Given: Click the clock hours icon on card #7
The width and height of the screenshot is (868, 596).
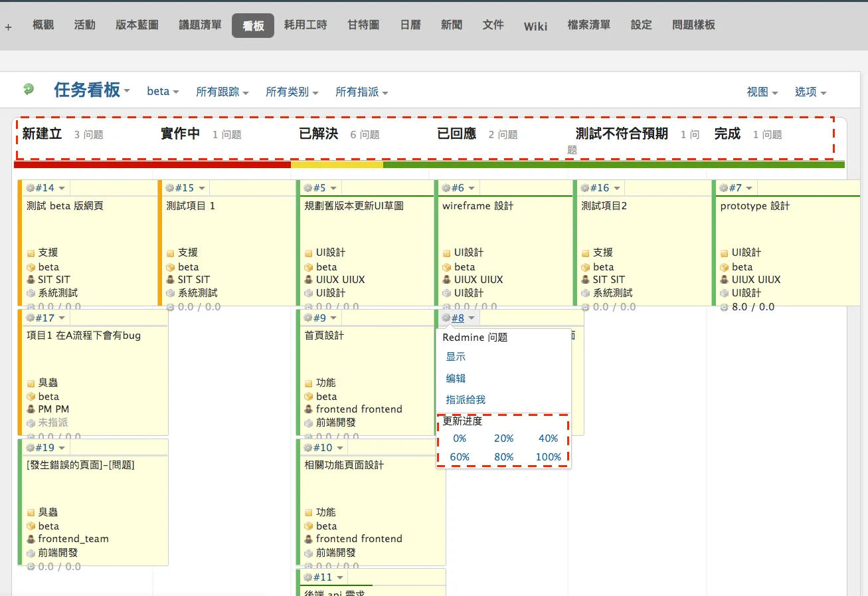Looking at the screenshot, I should pos(725,307).
